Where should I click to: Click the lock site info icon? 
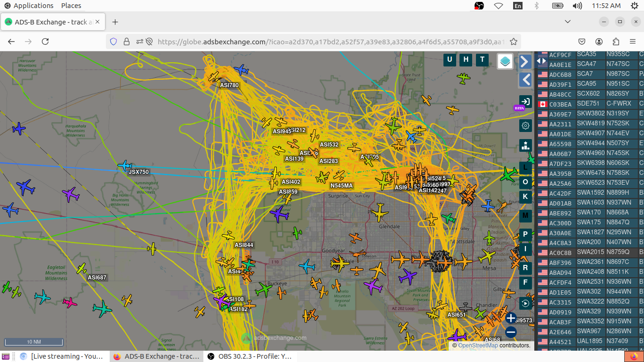click(x=126, y=41)
